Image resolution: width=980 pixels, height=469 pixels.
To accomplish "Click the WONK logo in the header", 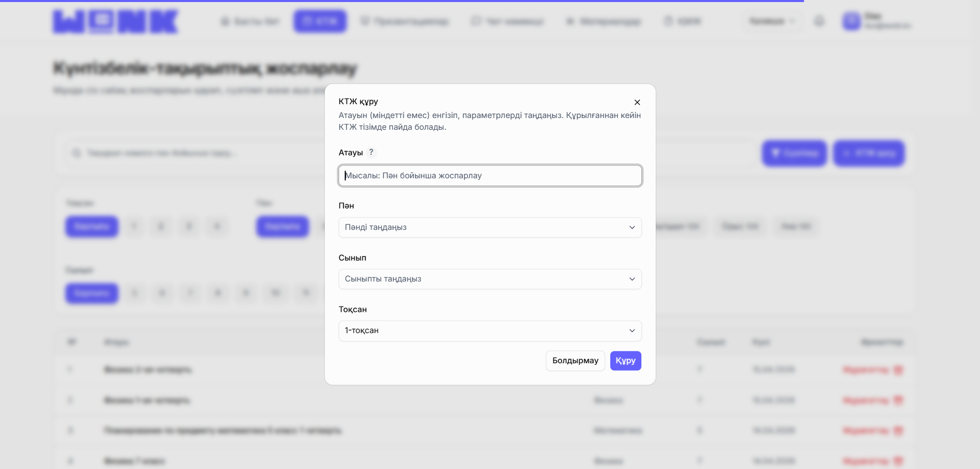I will click(x=116, y=22).
